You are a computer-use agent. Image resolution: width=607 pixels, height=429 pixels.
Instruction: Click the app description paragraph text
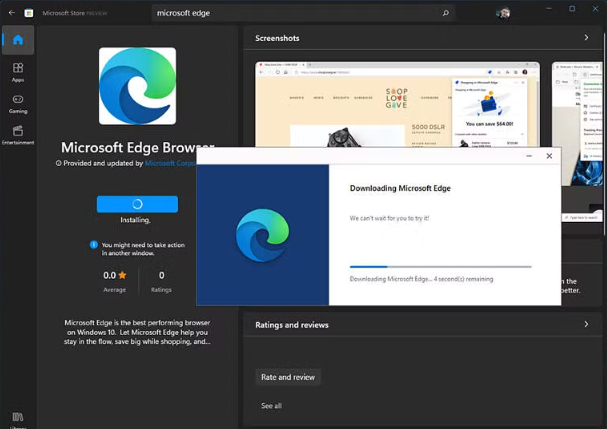tap(137, 332)
